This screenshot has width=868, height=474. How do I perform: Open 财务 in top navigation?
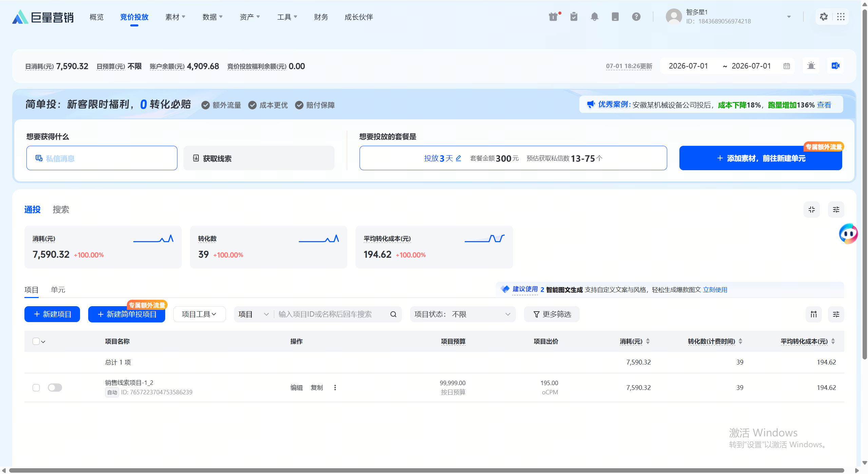pos(321,17)
